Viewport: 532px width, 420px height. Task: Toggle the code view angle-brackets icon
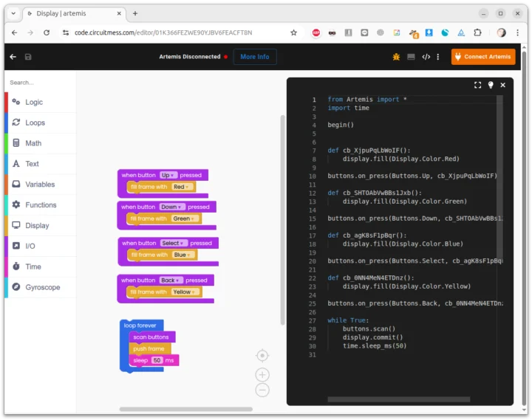[426, 57]
